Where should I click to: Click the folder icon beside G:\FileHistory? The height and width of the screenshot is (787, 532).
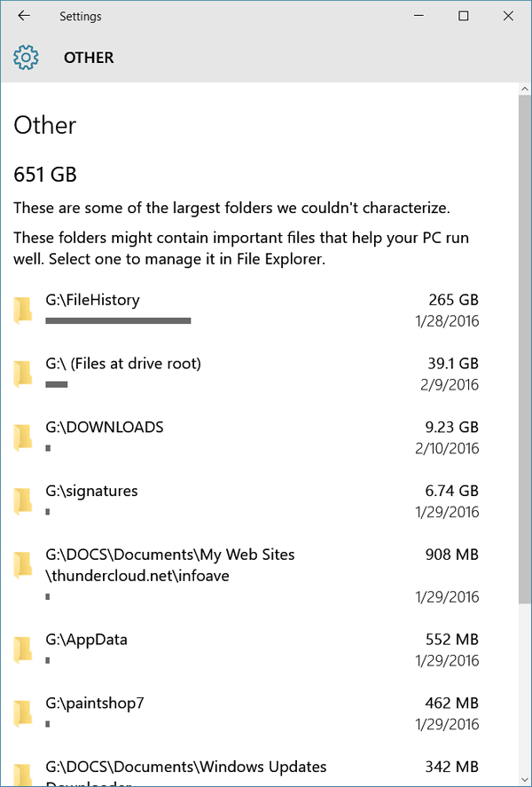pos(23,311)
